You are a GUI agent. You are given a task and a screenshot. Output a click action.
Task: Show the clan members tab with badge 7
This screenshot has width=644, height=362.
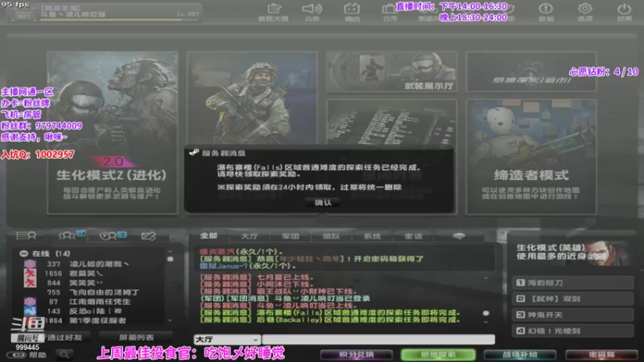(113, 236)
